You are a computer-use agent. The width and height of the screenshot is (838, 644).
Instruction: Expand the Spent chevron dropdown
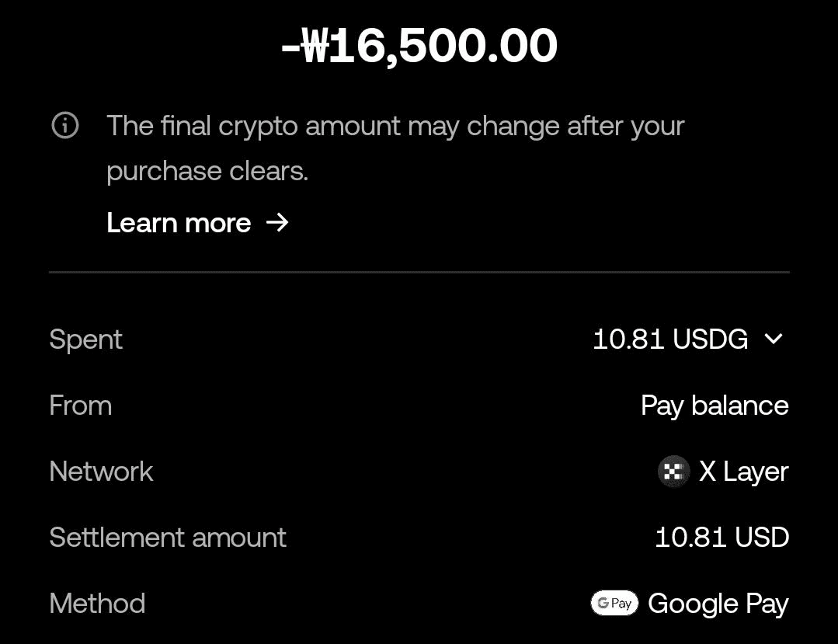coord(774,339)
